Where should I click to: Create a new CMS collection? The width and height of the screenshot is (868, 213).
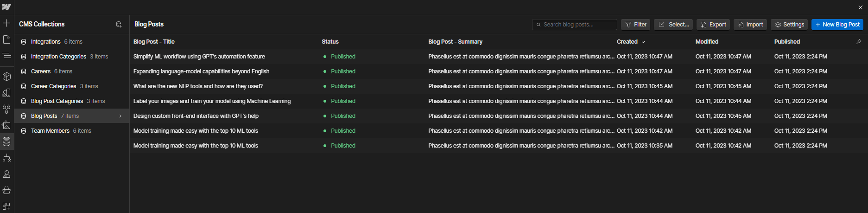[119, 24]
